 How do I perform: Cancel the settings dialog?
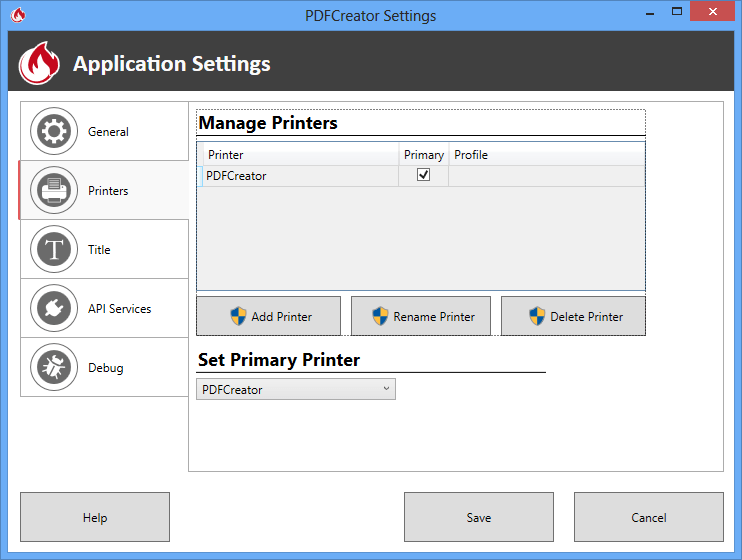648,517
